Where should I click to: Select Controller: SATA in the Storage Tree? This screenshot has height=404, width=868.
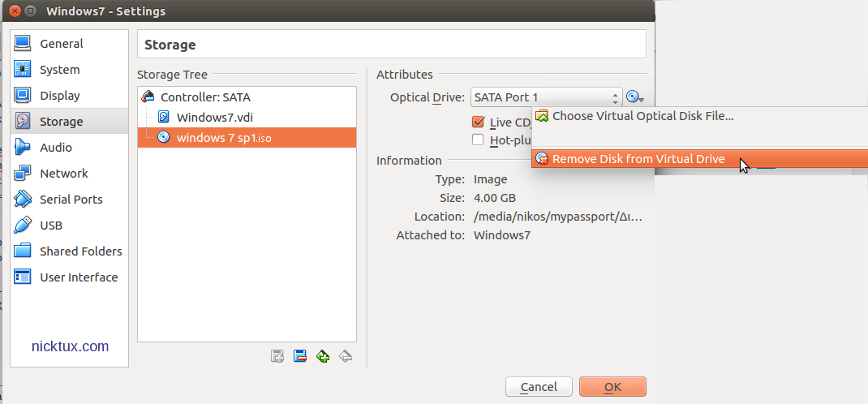point(205,97)
